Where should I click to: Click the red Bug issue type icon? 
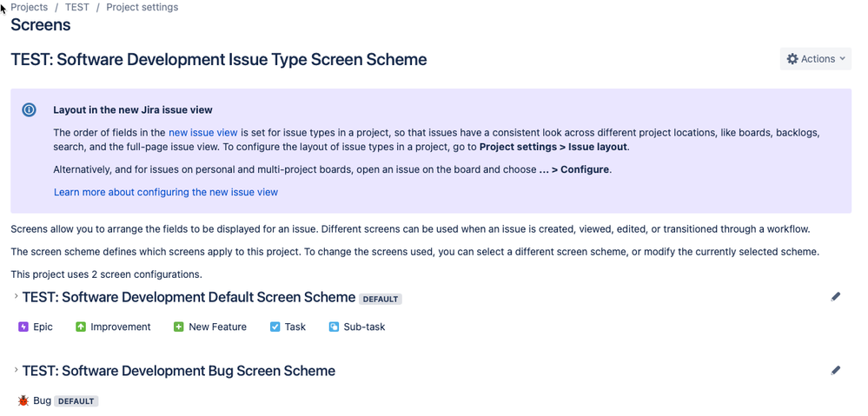23,400
